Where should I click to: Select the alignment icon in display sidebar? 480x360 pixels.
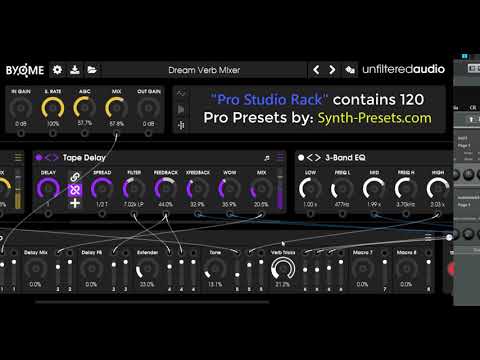[181, 125]
